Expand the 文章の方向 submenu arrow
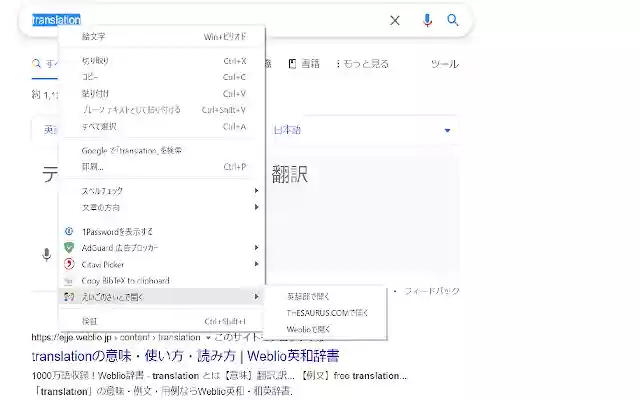The image size is (640, 400). coord(256,207)
